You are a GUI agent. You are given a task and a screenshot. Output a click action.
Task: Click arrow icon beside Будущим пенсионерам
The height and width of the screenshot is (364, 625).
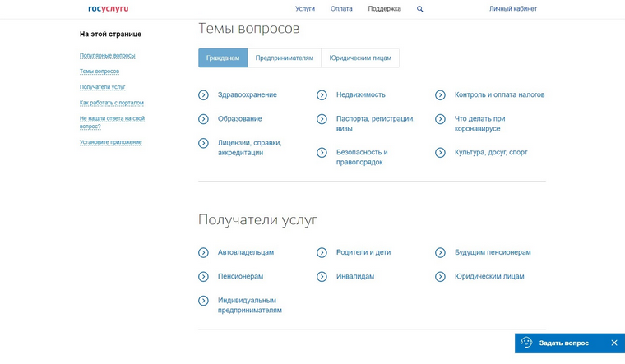coord(440,252)
